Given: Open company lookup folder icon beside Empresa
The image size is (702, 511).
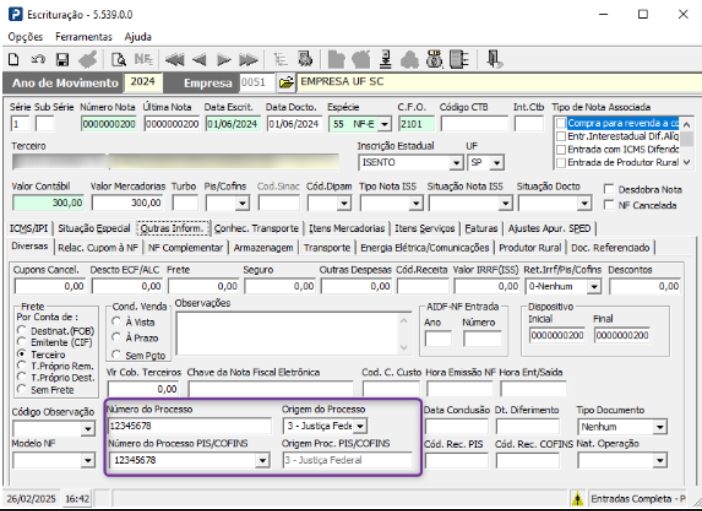Looking at the screenshot, I should 285,82.
